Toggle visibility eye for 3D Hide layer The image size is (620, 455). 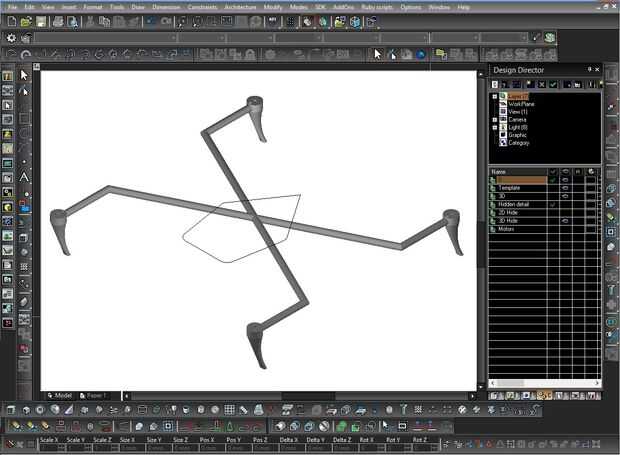coord(566,221)
